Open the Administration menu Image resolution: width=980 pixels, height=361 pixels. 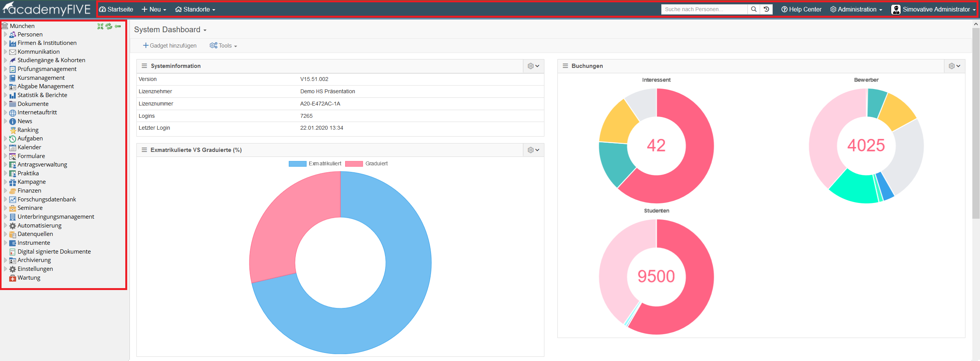(856, 9)
